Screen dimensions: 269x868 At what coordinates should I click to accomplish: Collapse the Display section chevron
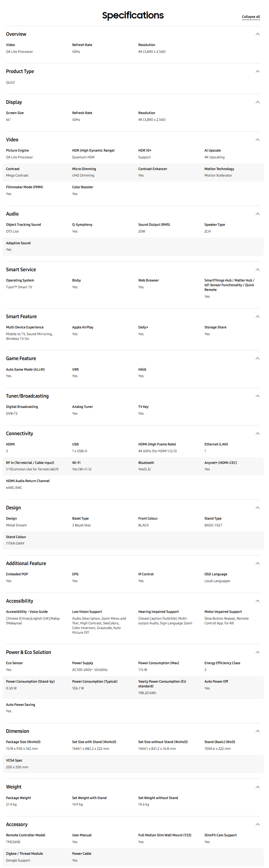257,102
